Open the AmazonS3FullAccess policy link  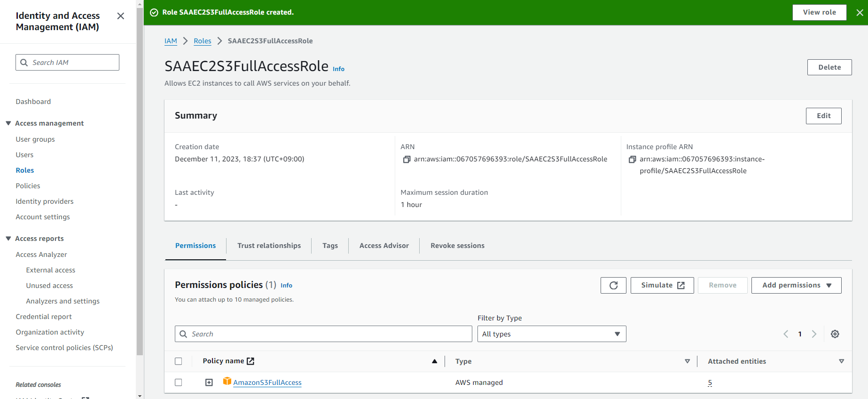[x=267, y=383]
